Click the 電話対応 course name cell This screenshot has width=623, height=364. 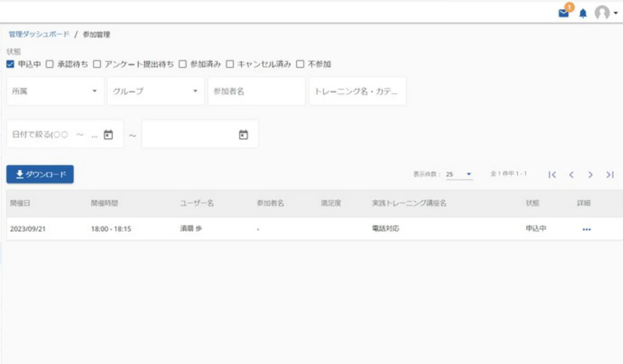386,229
